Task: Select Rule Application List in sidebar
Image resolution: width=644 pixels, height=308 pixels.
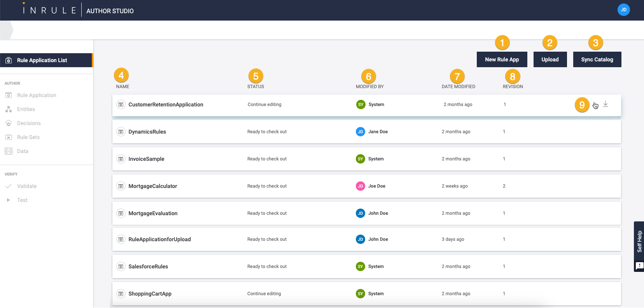Action: 42,60
